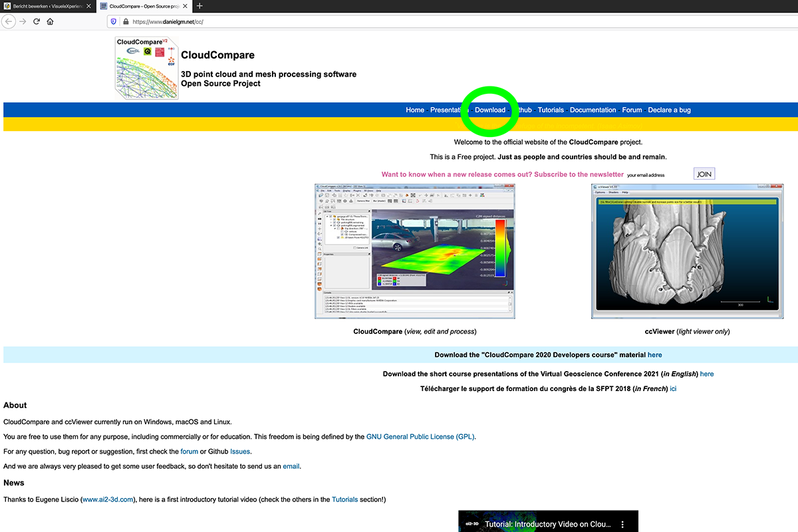Click the 'ccViewer (light viewer only)' caption
Screen dimensions: 798x532
[687, 331]
